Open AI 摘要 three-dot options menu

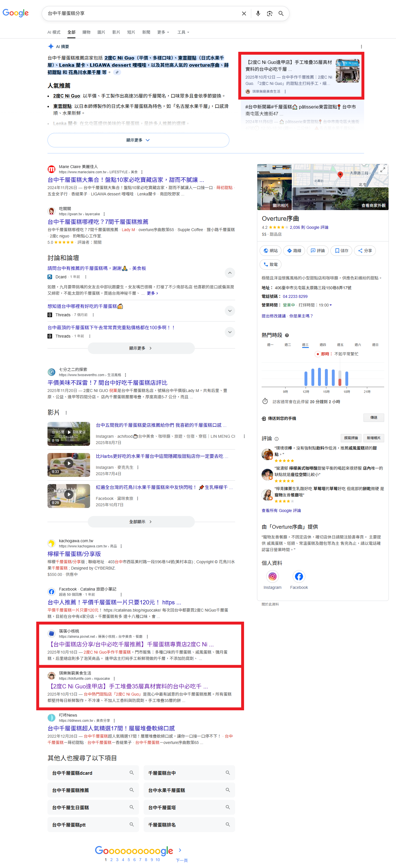pyautogui.click(x=361, y=47)
